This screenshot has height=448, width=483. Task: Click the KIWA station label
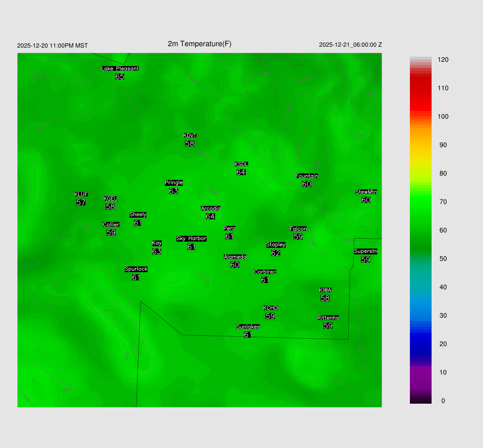click(325, 290)
